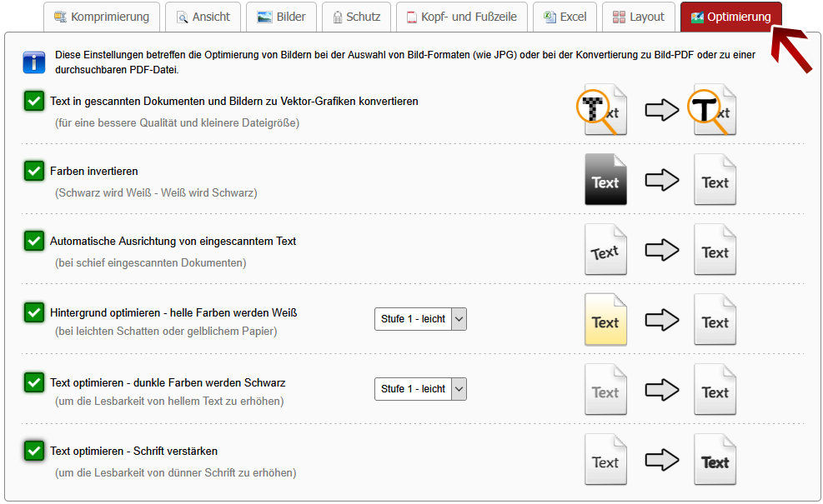Click the yellow background Text document icon
The image size is (823, 504).
[x=605, y=320]
